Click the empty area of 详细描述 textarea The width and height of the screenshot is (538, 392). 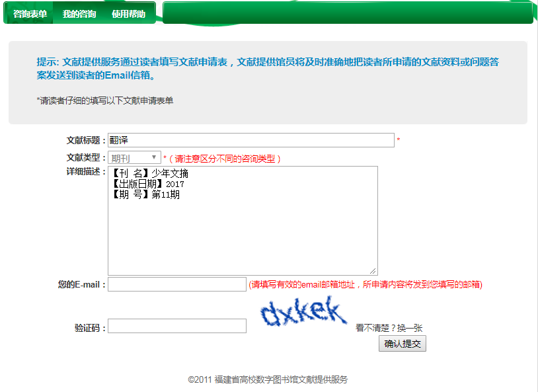(242, 238)
